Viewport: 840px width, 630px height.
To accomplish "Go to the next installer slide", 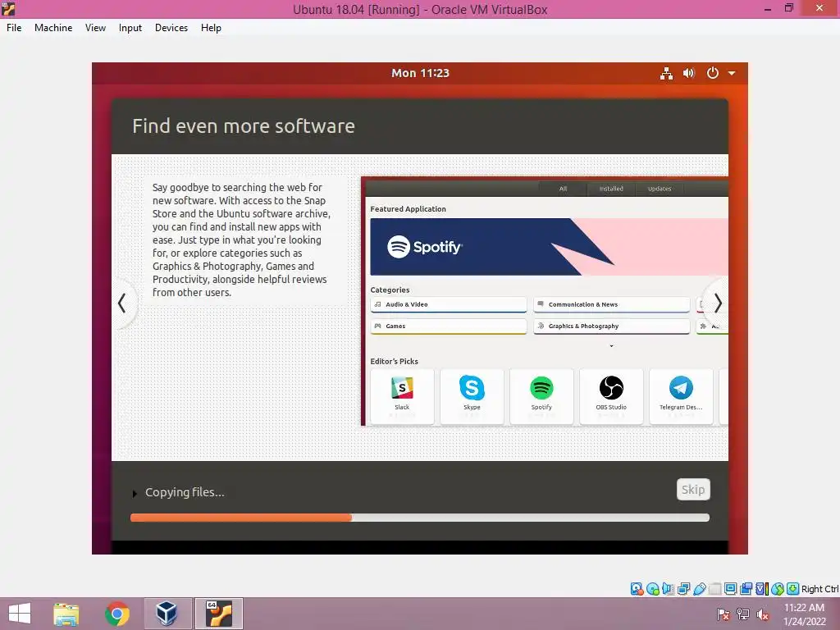I will [718, 304].
